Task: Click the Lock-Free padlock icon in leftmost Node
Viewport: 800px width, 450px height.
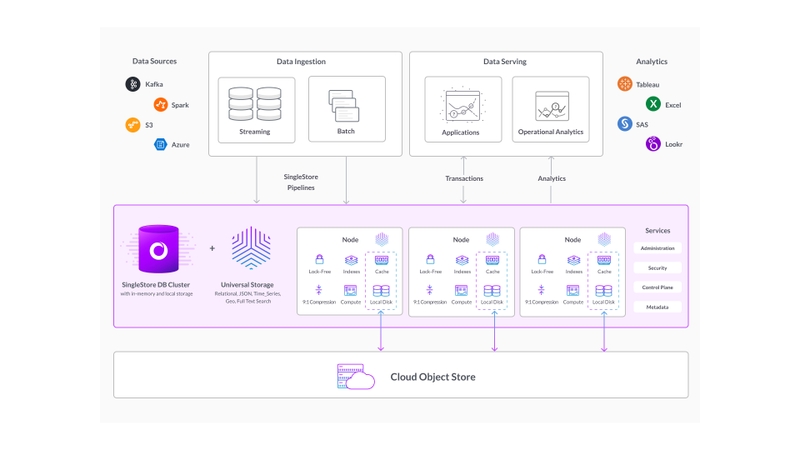Action: click(x=319, y=259)
